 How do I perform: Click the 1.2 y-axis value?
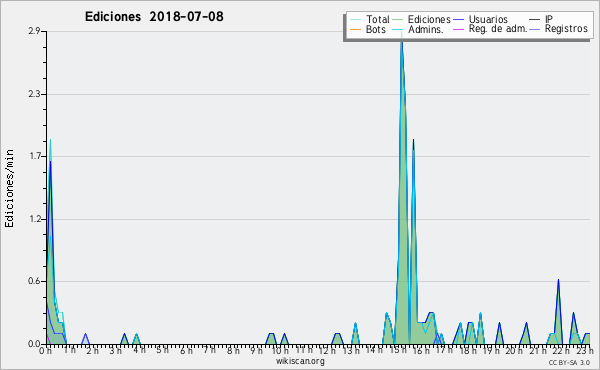coord(34,219)
